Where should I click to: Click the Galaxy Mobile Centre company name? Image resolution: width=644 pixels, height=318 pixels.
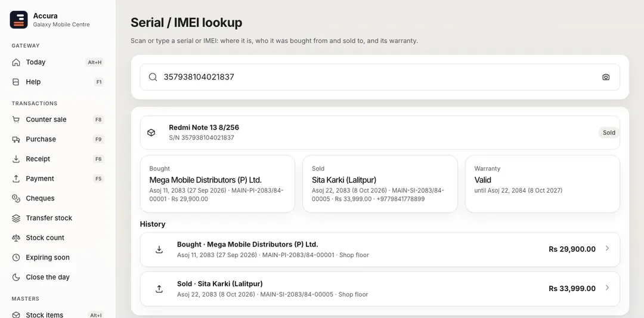pos(61,24)
